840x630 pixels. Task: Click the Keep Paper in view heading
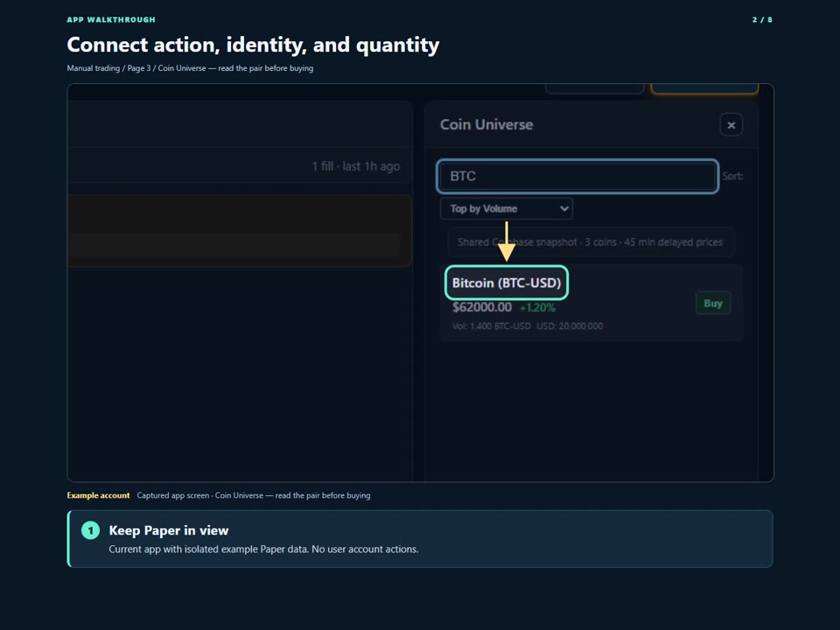click(169, 530)
